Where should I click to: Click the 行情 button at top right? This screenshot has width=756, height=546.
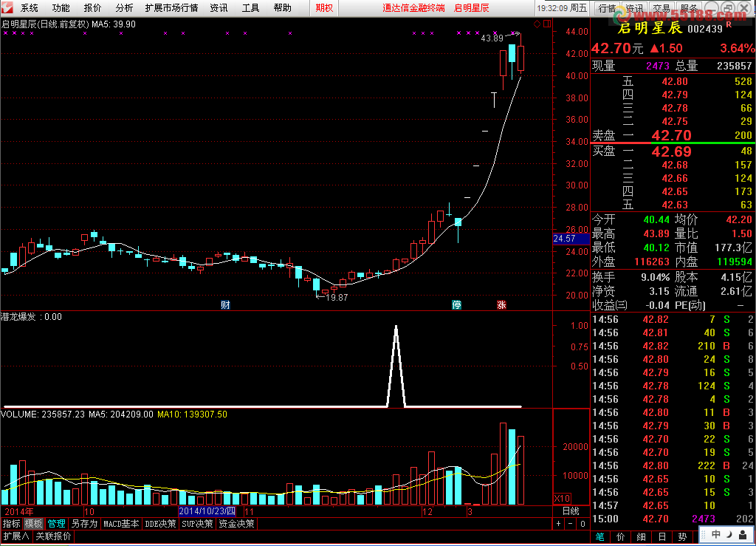(x=607, y=8)
